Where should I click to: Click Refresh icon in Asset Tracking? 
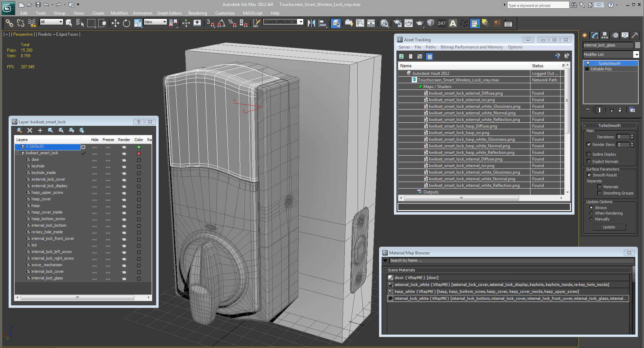point(401,56)
